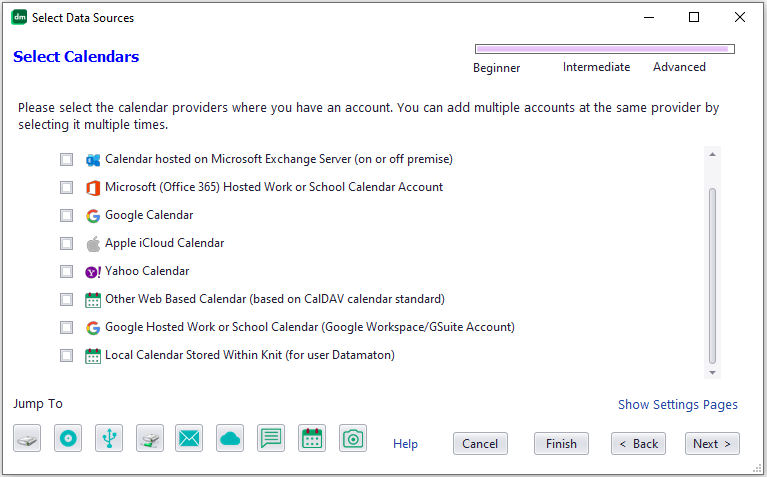The image size is (767, 477).
Task: Click the calendar list scrollbar thumb
Action: point(712,276)
